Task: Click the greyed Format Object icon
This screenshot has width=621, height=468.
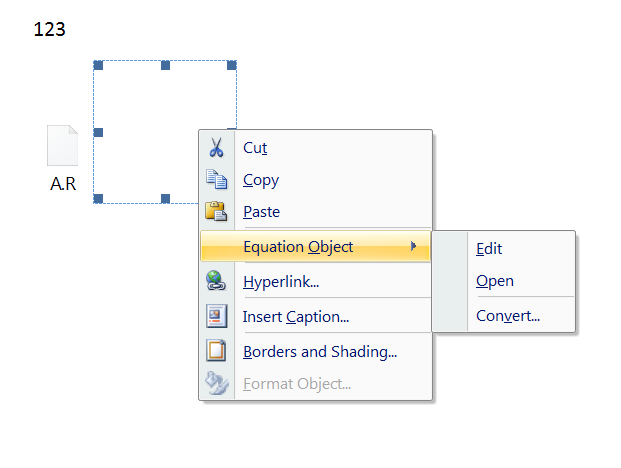Action: click(x=216, y=383)
